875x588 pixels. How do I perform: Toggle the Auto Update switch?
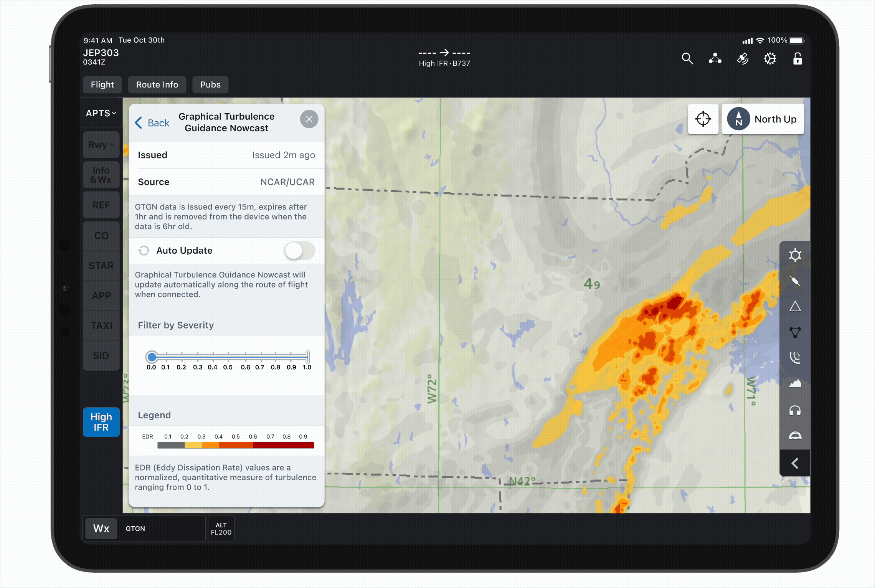point(299,251)
